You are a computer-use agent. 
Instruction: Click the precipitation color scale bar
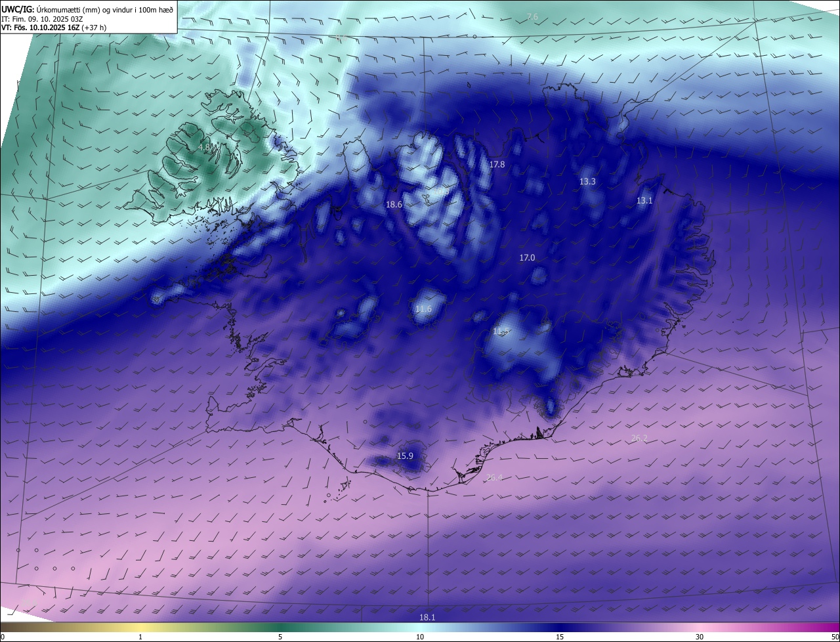420,627
